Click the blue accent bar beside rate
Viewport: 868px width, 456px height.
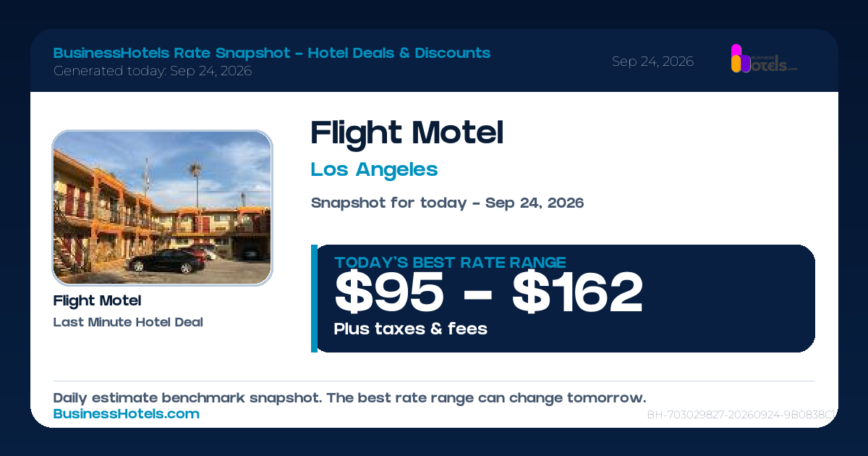314,298
